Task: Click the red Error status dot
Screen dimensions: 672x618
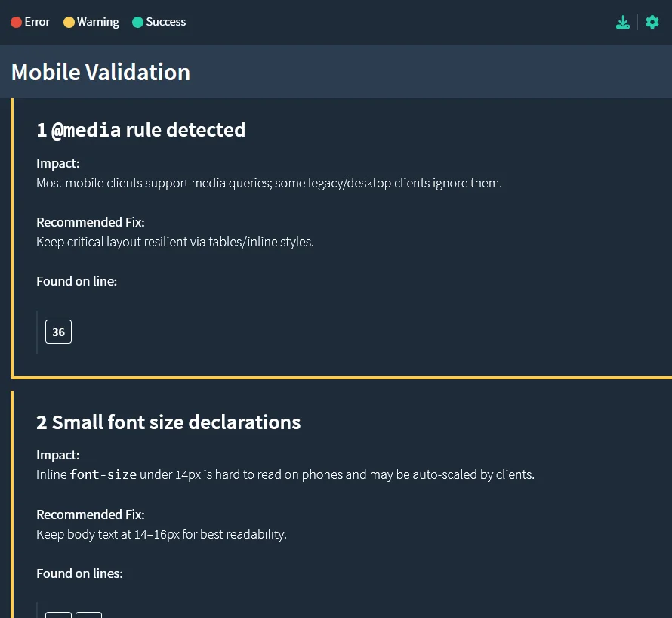Action: point(16,22)
